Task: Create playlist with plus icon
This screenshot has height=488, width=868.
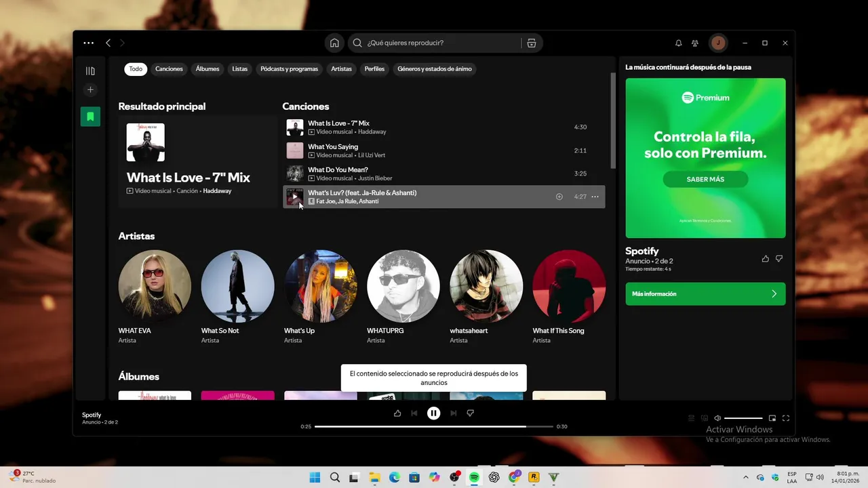Action: [90, 89]
